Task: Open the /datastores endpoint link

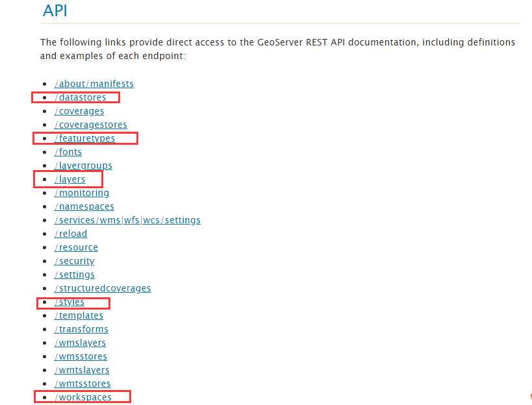Action: coord(80,97)
